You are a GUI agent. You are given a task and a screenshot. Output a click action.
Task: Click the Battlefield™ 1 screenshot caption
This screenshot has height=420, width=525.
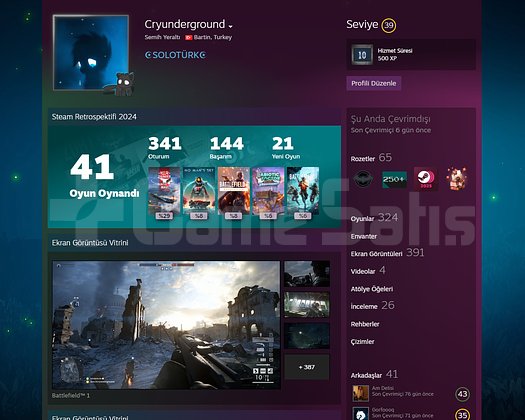point(71,396)
